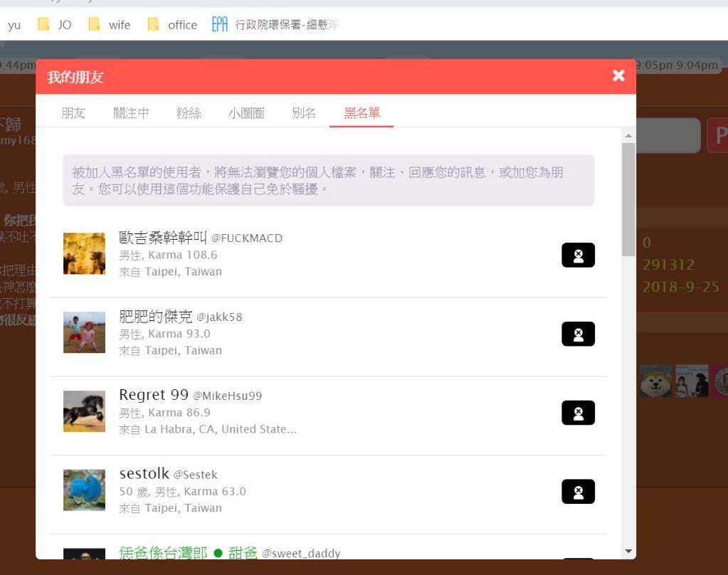Open the 粉絲 tab
Image resolution: width=728 pixels, height=575 pixels.
point(189,113)
